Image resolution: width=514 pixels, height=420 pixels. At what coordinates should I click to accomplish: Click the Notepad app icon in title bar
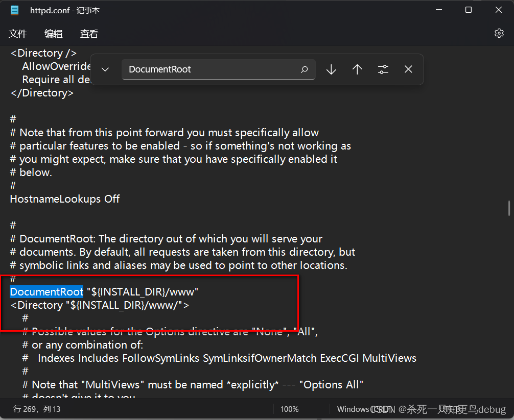click(15, 10)
